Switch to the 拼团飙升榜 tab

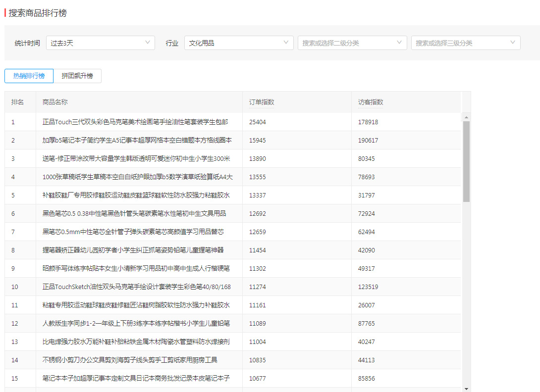77,76
